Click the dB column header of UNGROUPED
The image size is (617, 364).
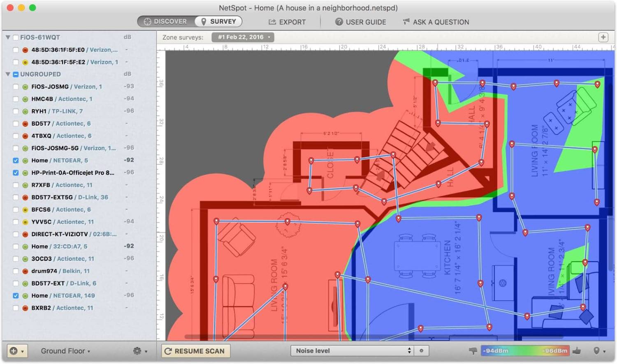128,74
